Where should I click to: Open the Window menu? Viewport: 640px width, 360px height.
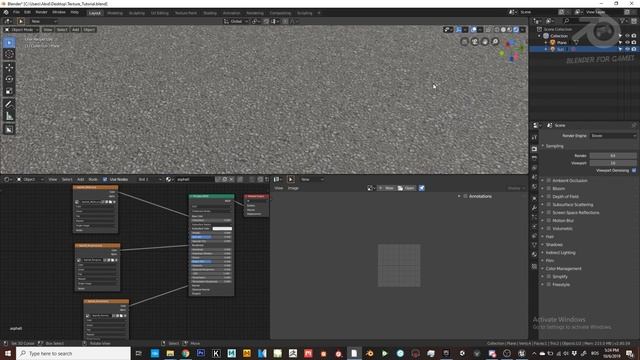[x=59, y=13]
